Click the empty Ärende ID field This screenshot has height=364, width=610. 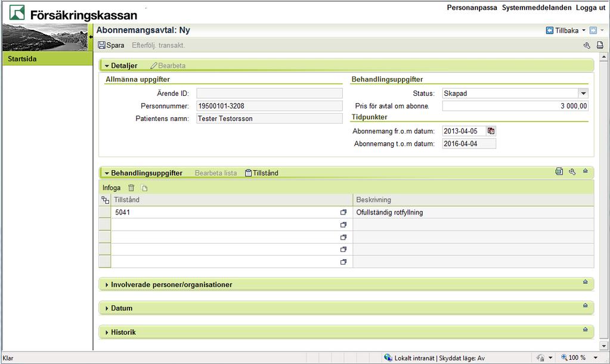tap(269, 93)
